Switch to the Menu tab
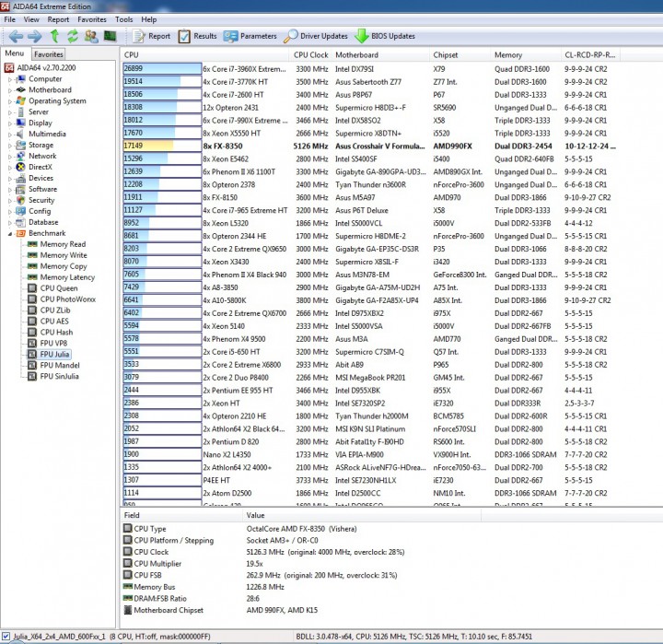This screenshot has width=663, height=644. [x=15, y=53]
